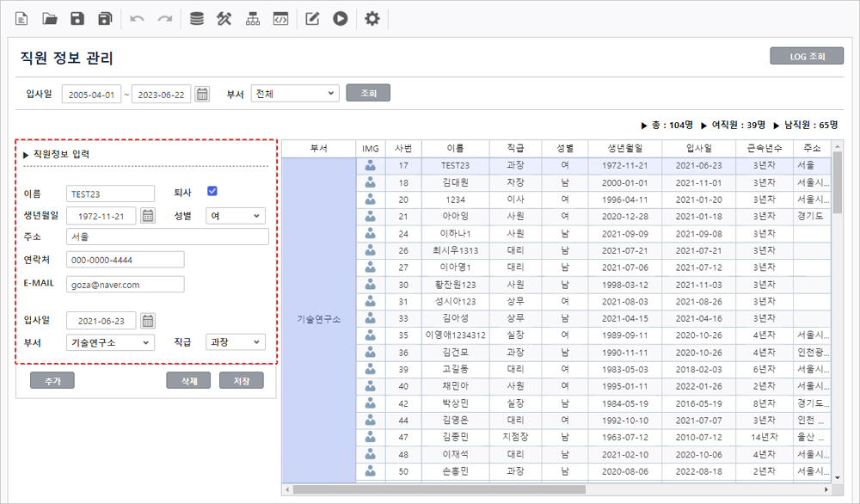Viewport: 860px width, 504px height.
Task: Click the hierarchy structure diagram icon
Action: coord(252,19)
